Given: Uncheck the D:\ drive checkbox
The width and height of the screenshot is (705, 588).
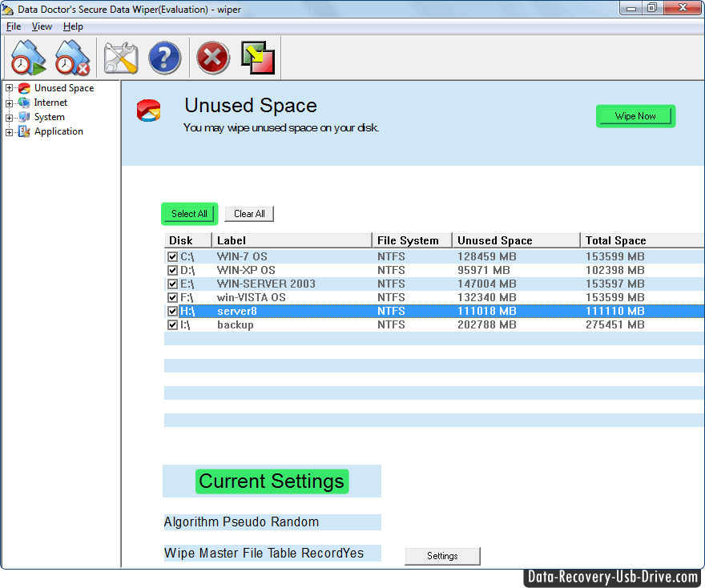Looking at the screenshot, I should (x=173, y=270).
